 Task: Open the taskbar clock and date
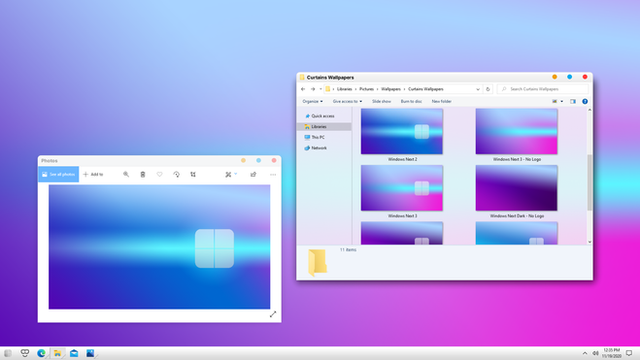click(x=611, y=353)
